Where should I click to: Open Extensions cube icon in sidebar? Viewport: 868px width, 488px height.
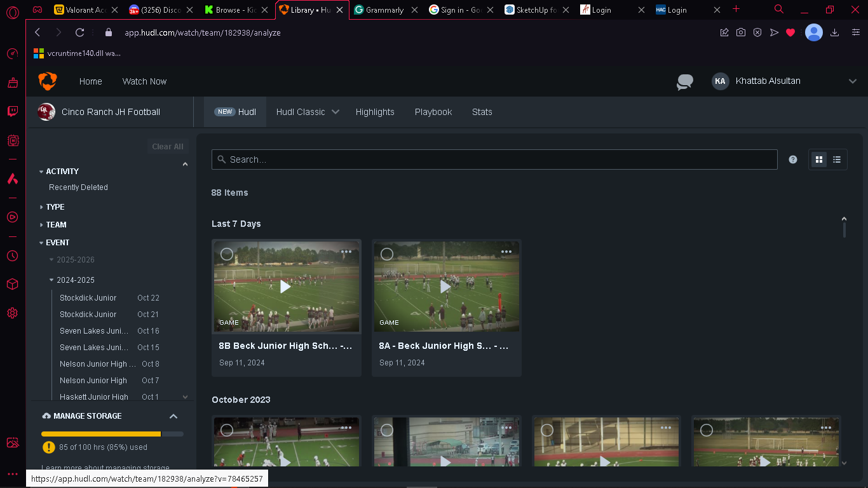(13, 284)
